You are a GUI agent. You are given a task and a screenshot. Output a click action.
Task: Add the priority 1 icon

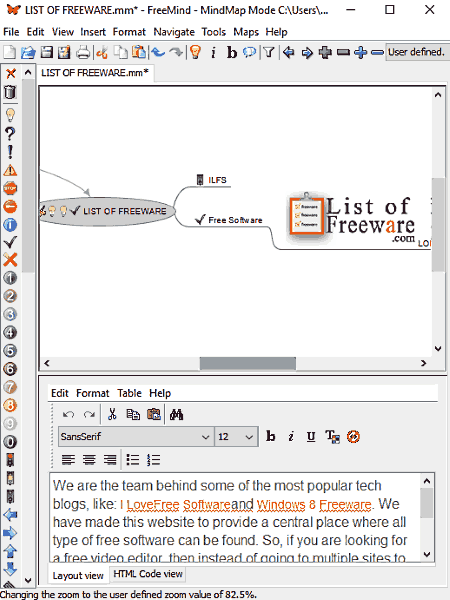[x=10, y=278]
